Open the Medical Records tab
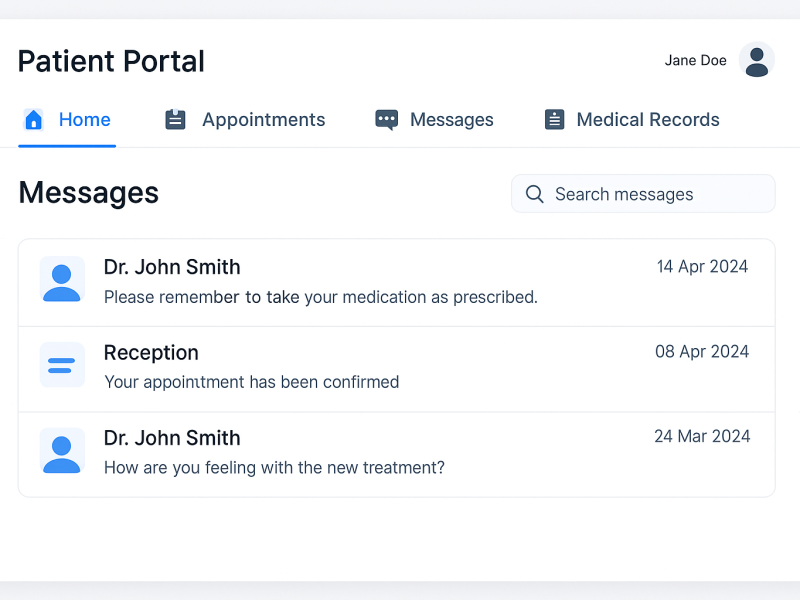The width and height of the screenshot is (800, 600). [647, 120]
